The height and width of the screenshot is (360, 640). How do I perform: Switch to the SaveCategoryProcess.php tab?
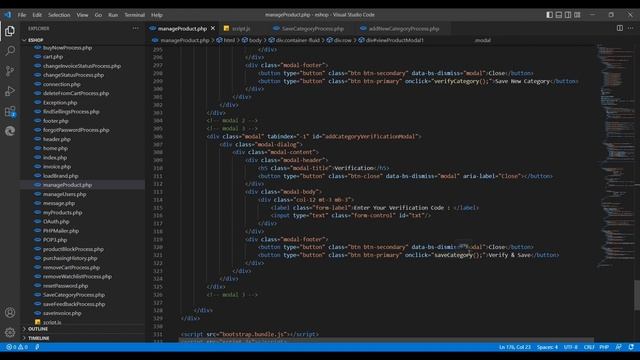pyautogui.click(x=313, y=29)
